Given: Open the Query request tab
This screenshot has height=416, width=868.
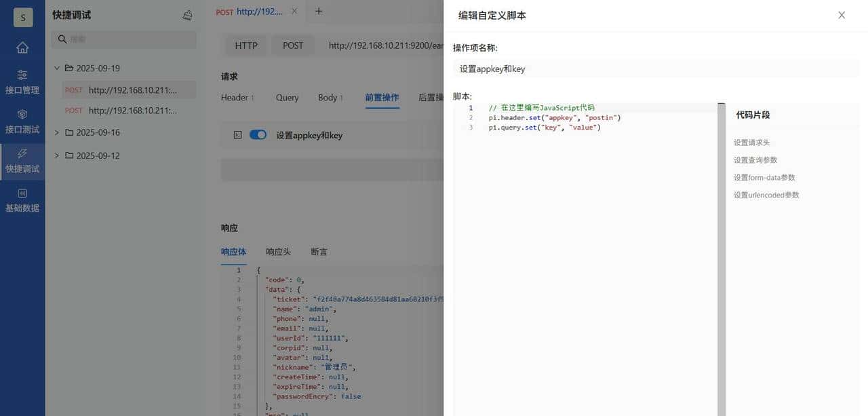Looking at the screenshot, I should click(286, 97).
